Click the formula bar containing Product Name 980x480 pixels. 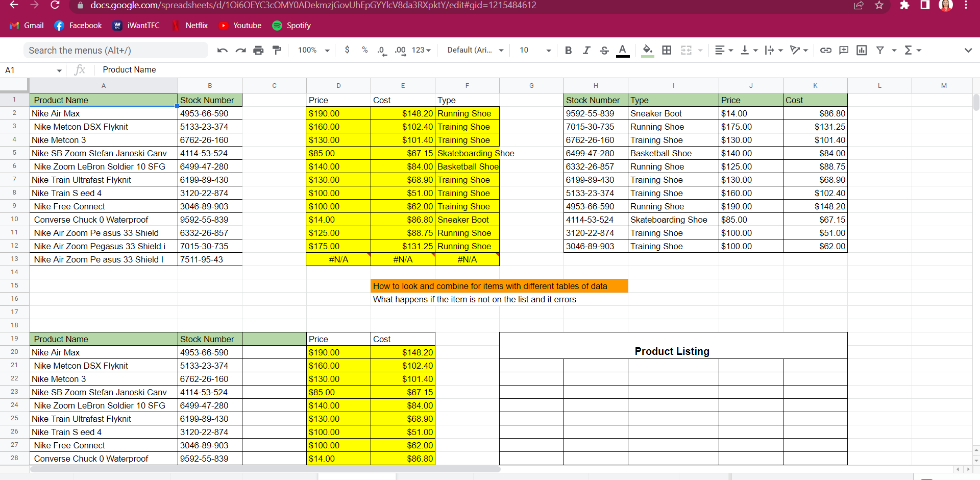coord(536,70)
